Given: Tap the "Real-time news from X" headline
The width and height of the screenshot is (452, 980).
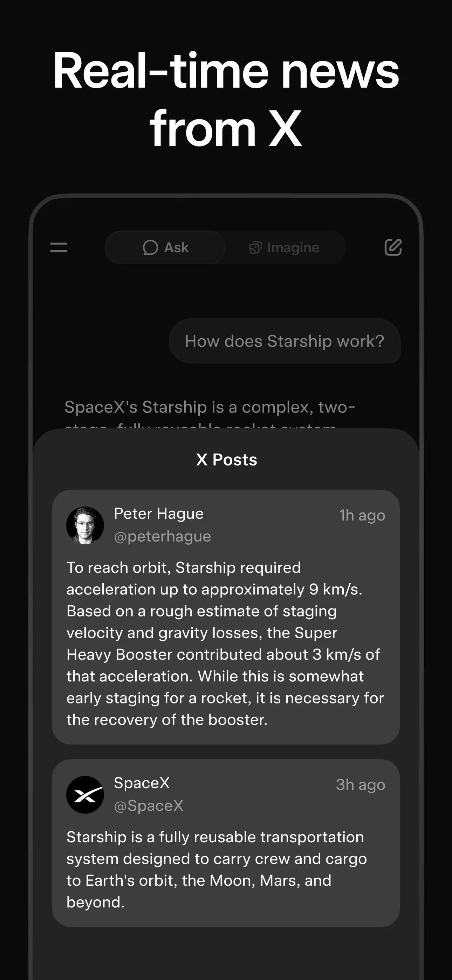Looking at the screenshot, I should [226, 99].
